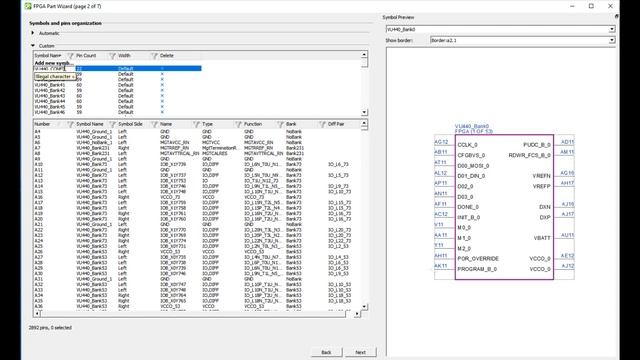Click the PROGRAM_B_0 pin in preview

coord(477,269)
